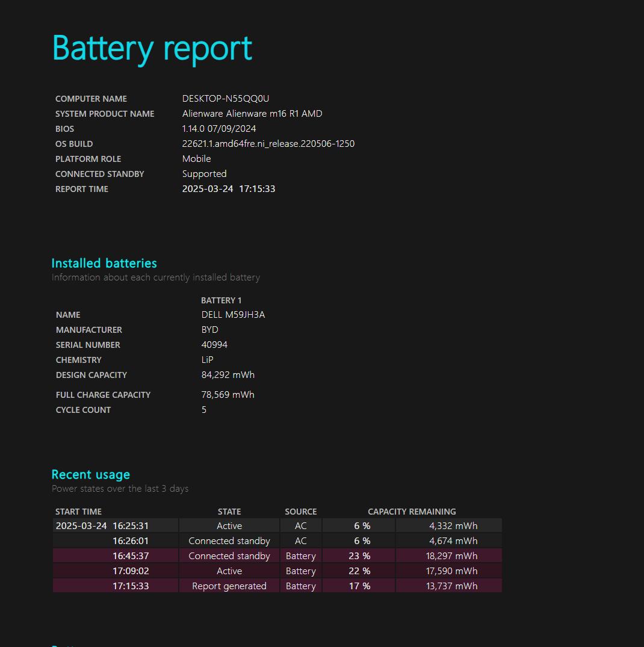The image size is (644, 647).
Task: Click the CONNECTED STANDBY label
Action: pos(99,174)
